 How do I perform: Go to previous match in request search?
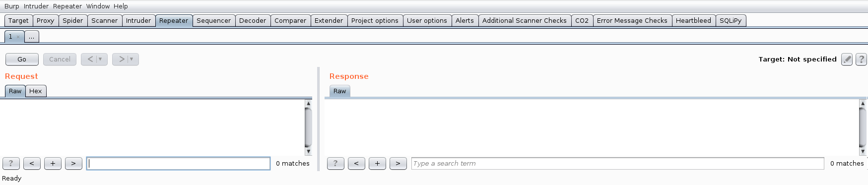coord(32,163)
